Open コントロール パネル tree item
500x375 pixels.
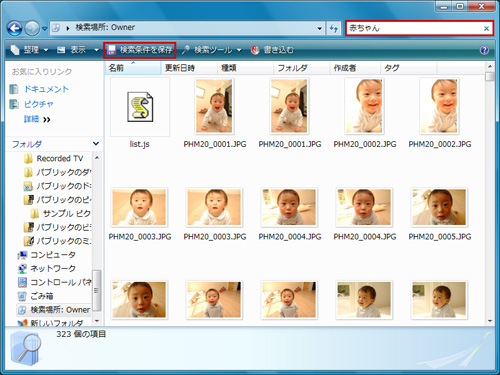pyautogui.click(x=60, y=282)
